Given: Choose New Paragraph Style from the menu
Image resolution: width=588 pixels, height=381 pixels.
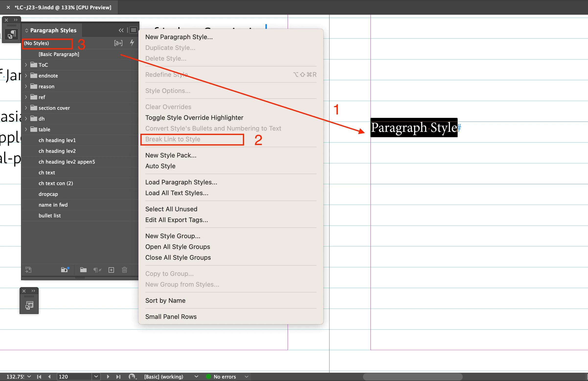Looking at the screenshot, I should pyautogui.click(x=179, y=37).
